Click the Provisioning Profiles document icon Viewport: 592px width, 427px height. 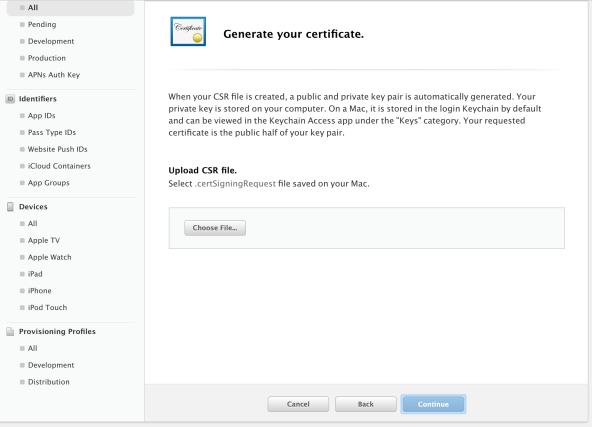10,331
